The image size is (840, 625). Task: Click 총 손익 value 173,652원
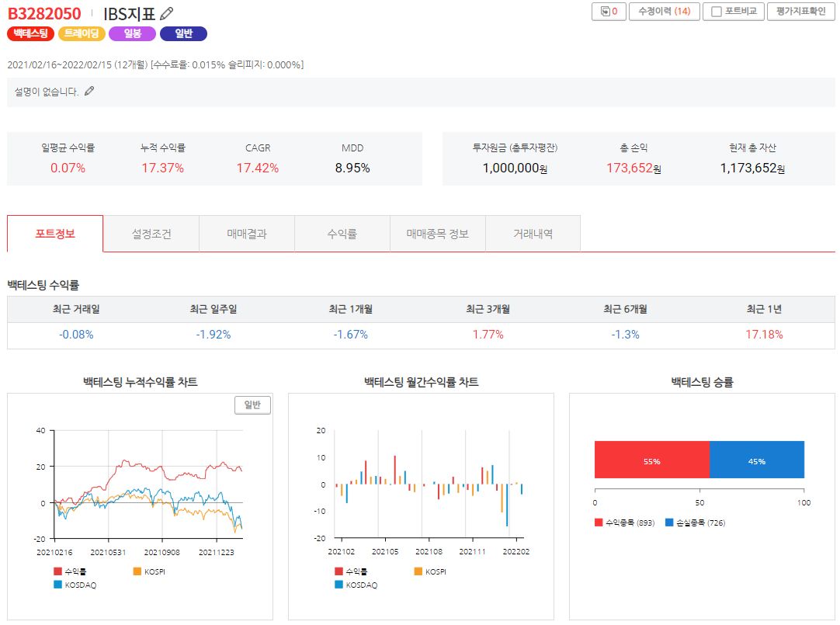[633, 168]
